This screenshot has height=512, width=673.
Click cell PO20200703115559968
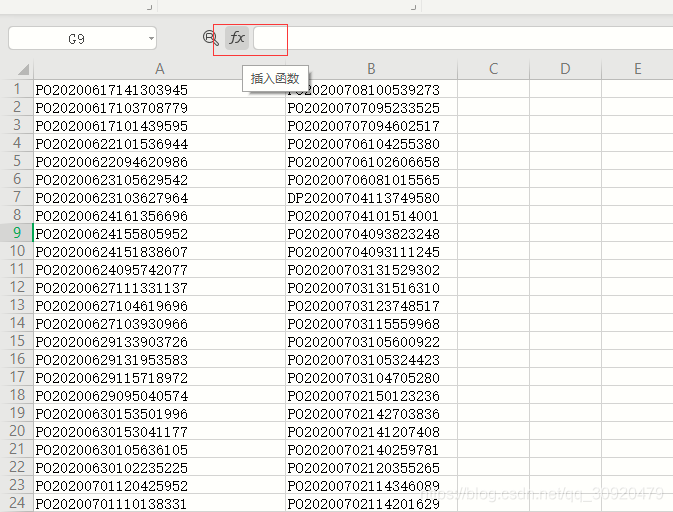372,324
